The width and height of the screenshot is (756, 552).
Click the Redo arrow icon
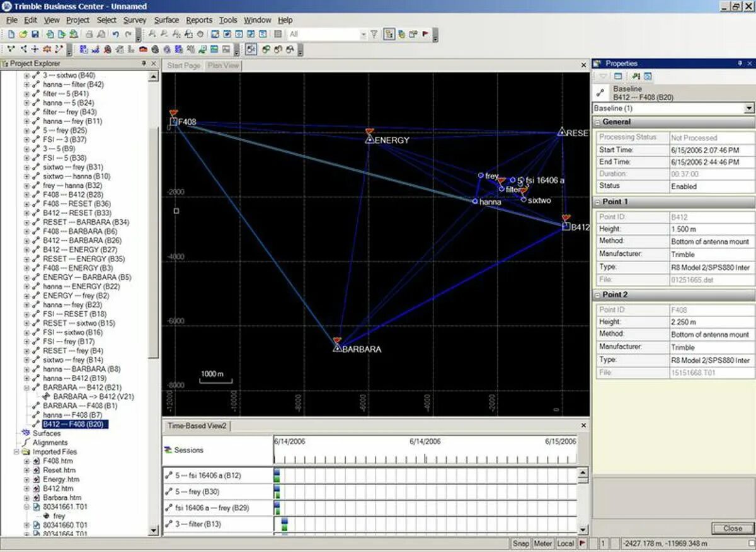pyautogui.click(x=128, y=34)
